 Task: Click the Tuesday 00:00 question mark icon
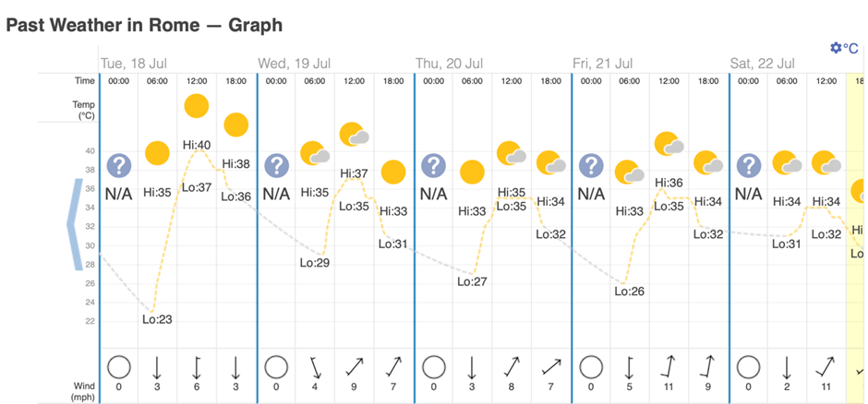118,166
